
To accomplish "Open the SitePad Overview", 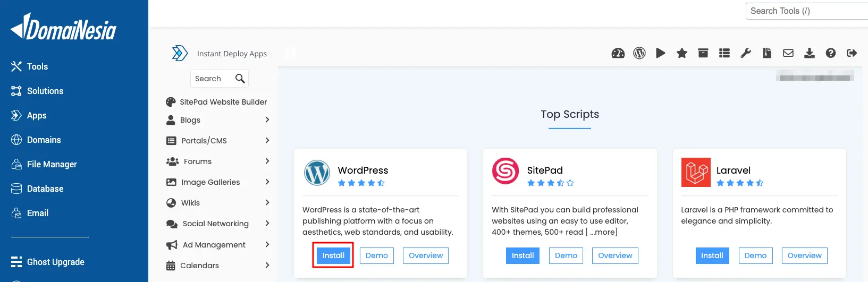I will click(x=615, y=255).
